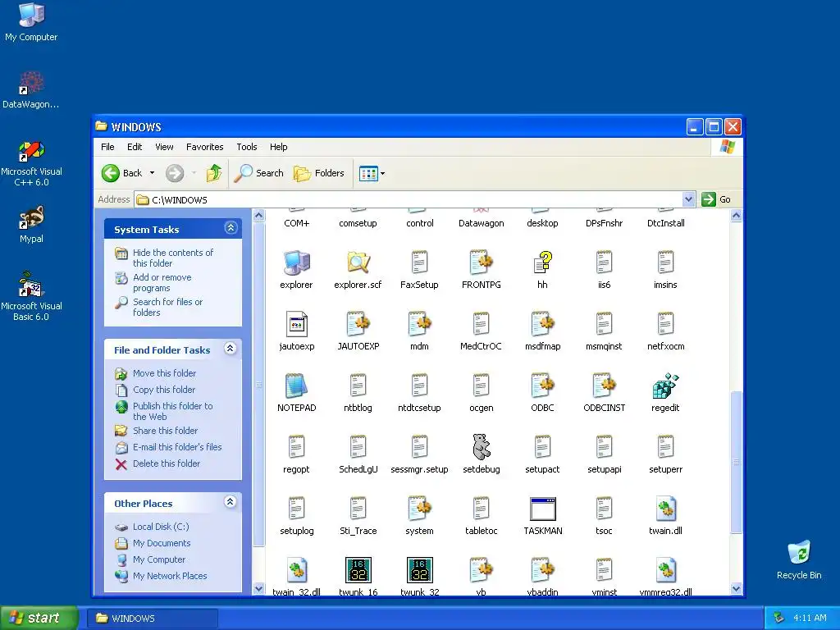Select the FaxSetup file icon
This screenshot has width=840, height=630.
click(x=419, y=263)
